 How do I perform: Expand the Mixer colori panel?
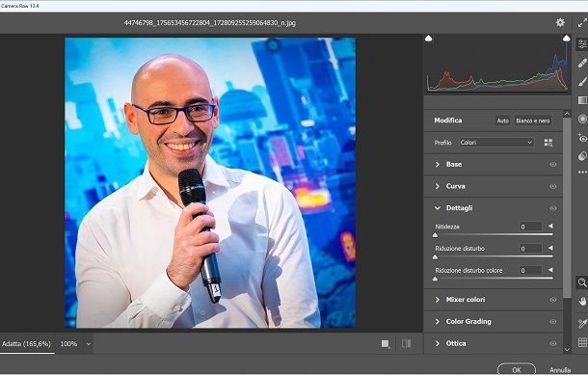438,300
